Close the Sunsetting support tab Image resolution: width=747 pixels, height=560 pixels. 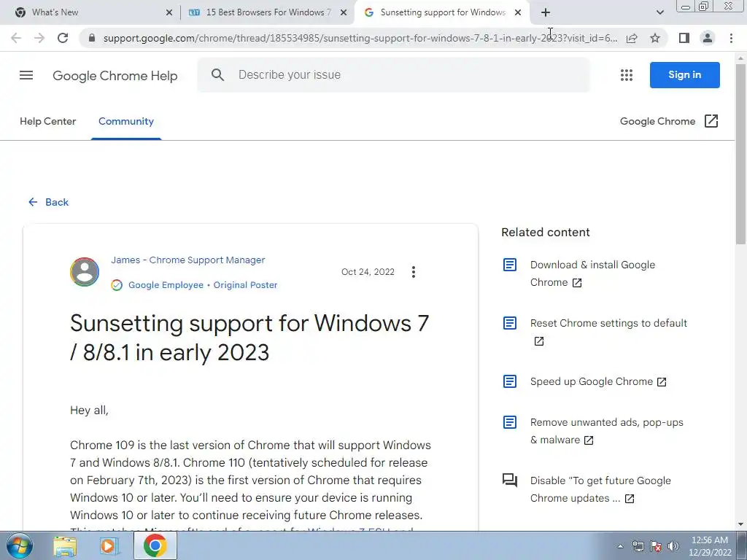(x=518, y=12)
